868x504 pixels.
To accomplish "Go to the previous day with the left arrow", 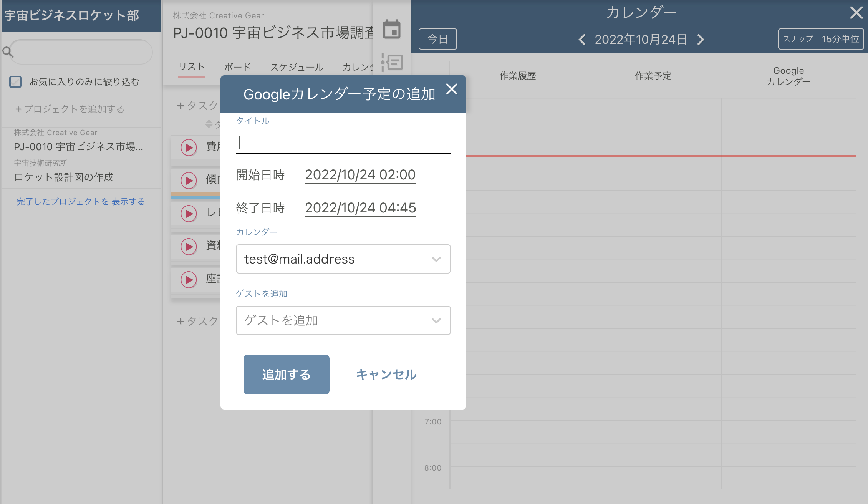I will tap(582, 40).
